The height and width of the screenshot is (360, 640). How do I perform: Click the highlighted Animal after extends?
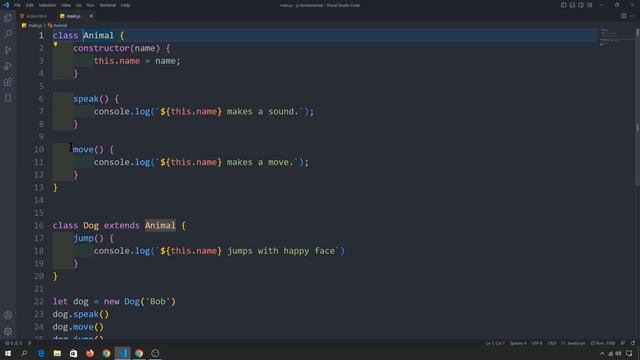[160, 225]
